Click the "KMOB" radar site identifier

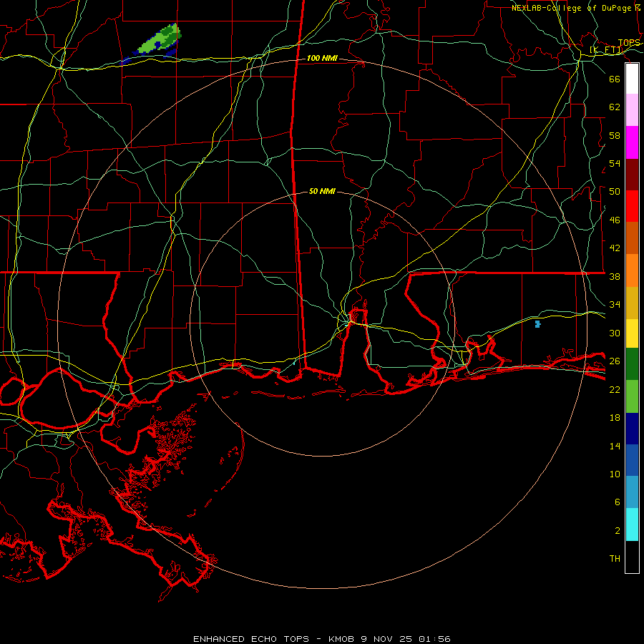coord(343,639)
